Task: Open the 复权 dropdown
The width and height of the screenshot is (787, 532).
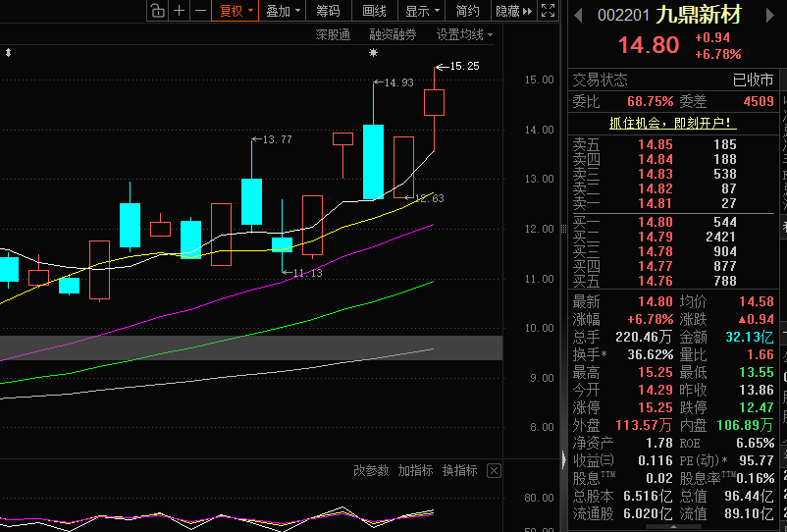Action: click(x=236, y=11)
